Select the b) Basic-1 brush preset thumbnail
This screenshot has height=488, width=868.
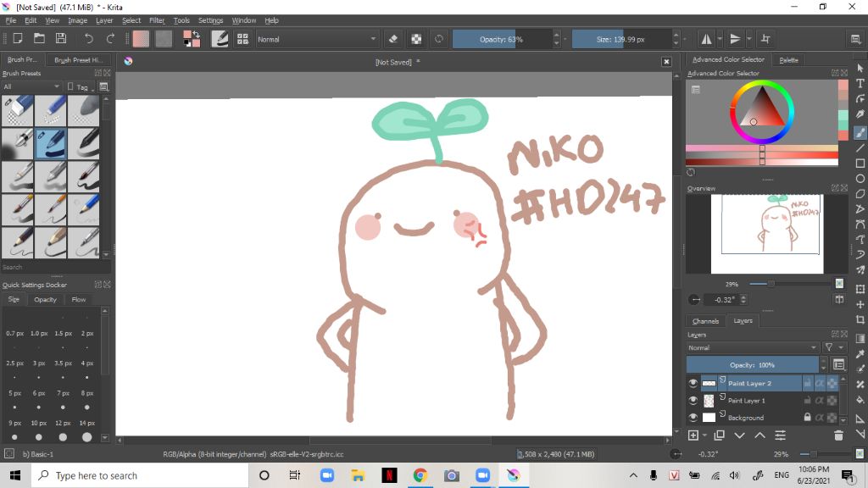coord(50,143)
